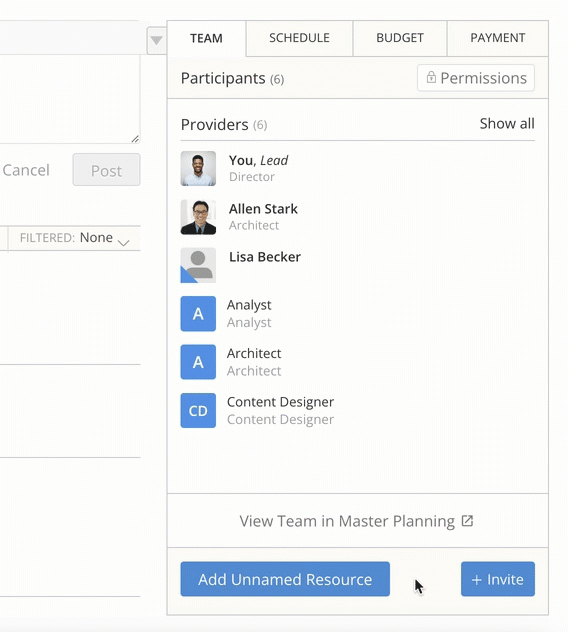Click the text area resize handle
The height and width of the screenshot is (632, 568).
[x=135, y=139]
